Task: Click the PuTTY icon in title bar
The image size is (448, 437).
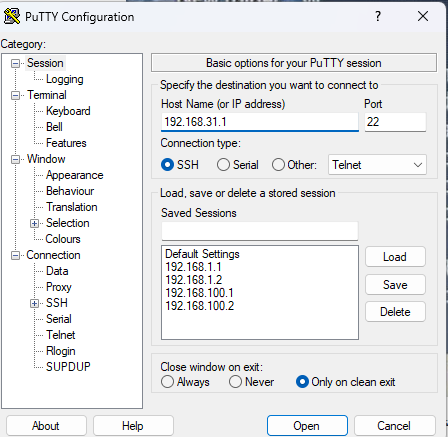Action: tap(12, 16)
